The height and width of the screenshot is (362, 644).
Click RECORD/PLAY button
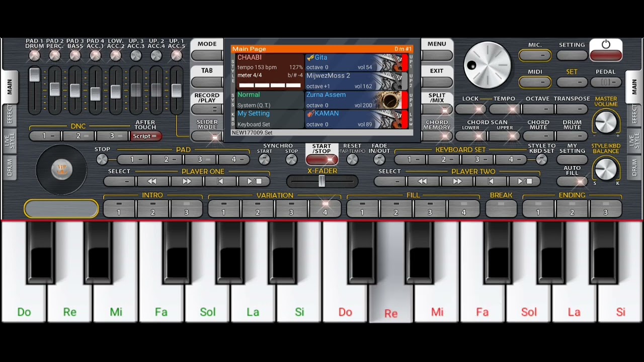tap(207, 109)
